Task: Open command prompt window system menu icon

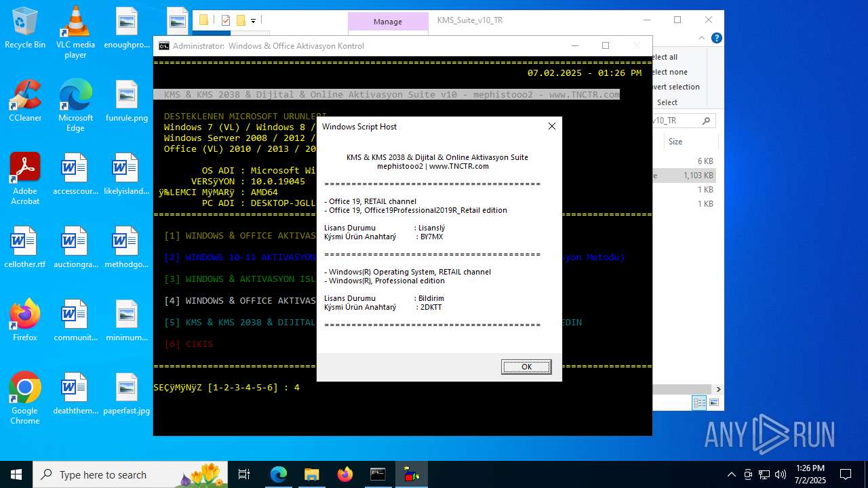Action: click(164, 46)
